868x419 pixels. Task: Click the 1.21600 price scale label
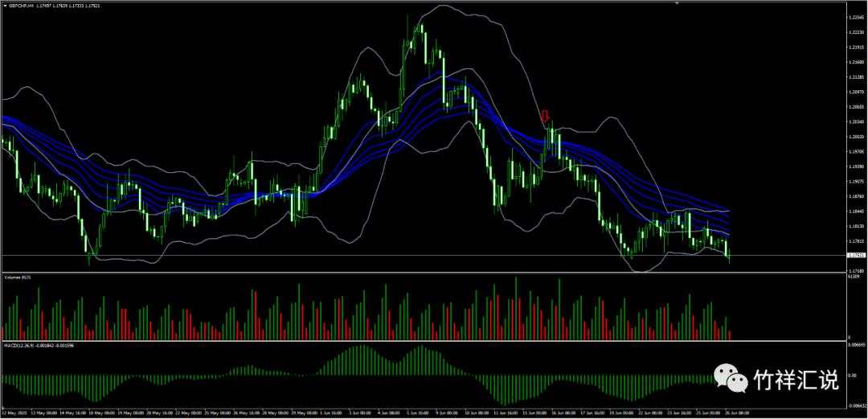pyautogui.click(x=857, y=62)
